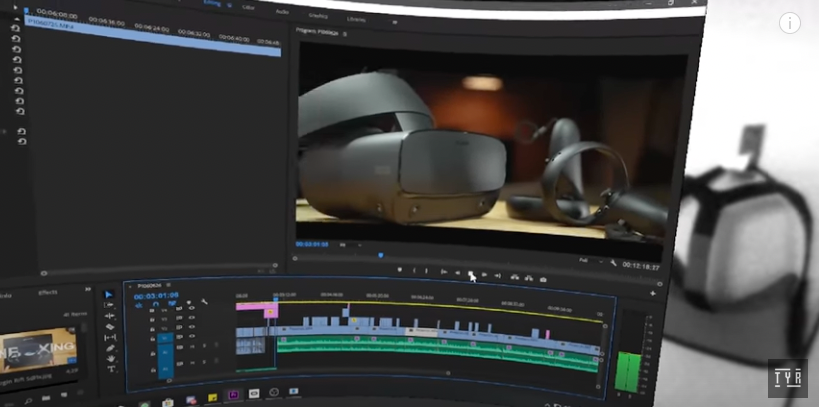Click the Go to Out button
The width and height of the screenshot is (819, 407).
(x=498, y=276)
